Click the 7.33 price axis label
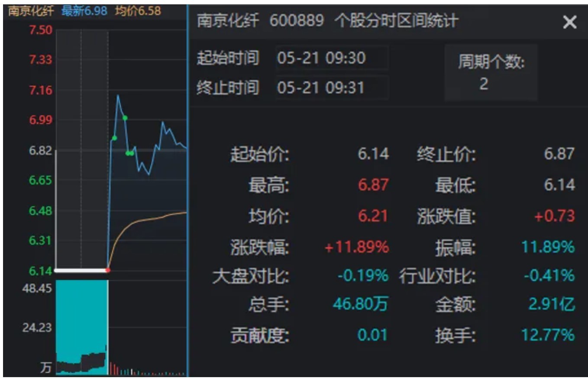 coord(41,59)
